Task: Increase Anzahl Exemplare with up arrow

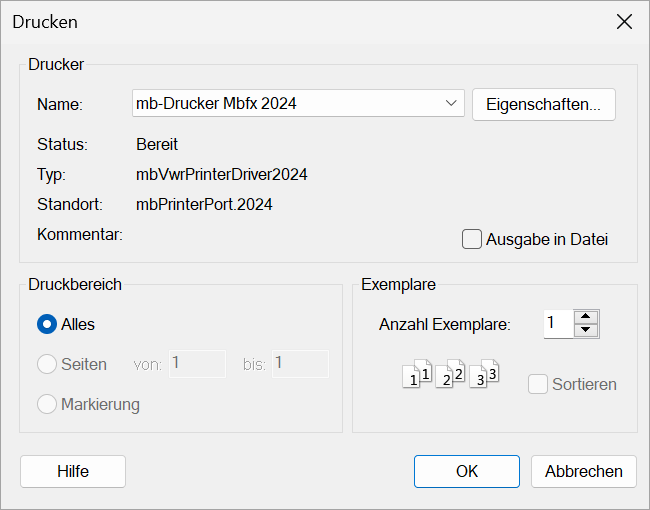Action: [x=586, y=316]
